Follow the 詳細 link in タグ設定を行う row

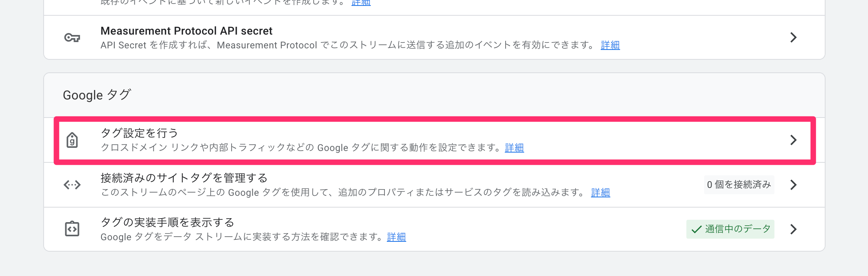[x=514, y=148]
